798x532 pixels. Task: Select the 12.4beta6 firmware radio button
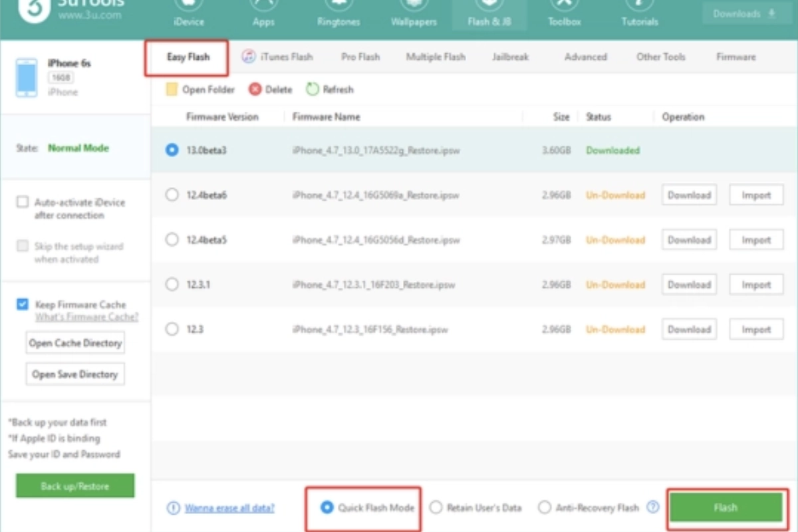click(172, 195)
